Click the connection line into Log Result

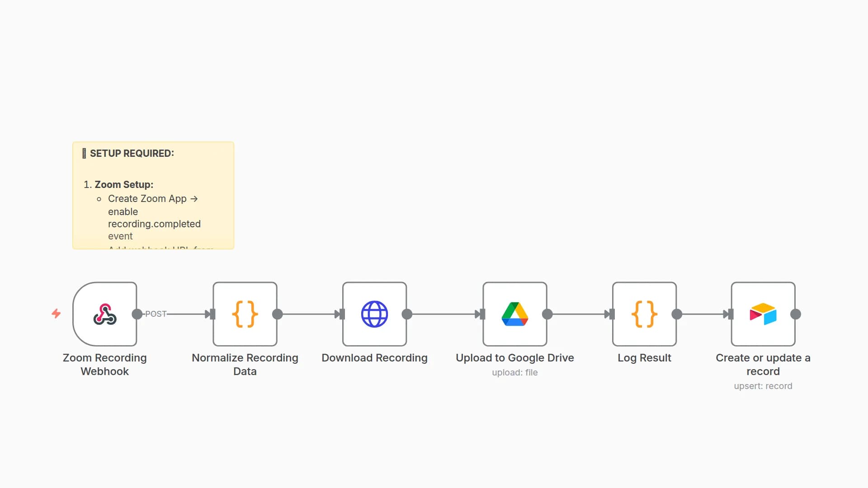(579, 314)
